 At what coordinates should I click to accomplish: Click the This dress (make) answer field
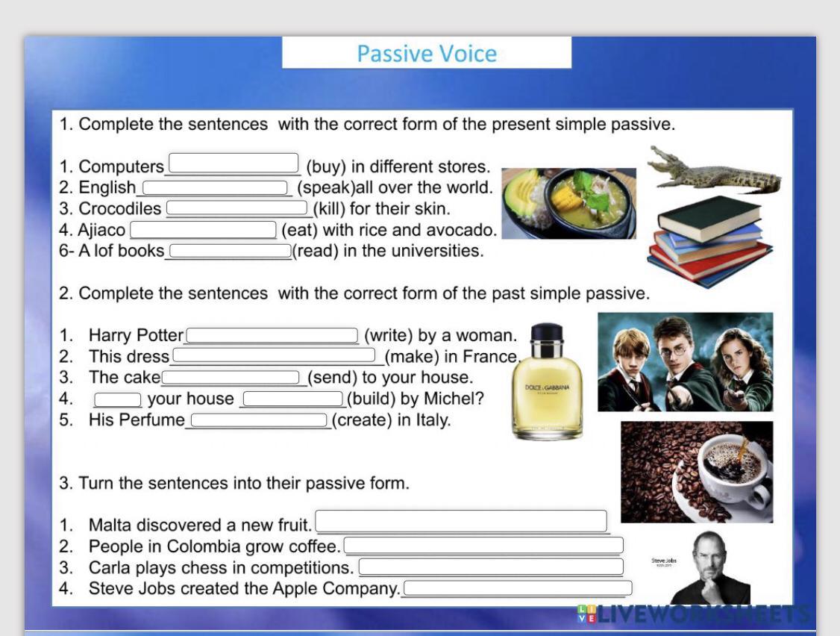(x=274, y=355)
